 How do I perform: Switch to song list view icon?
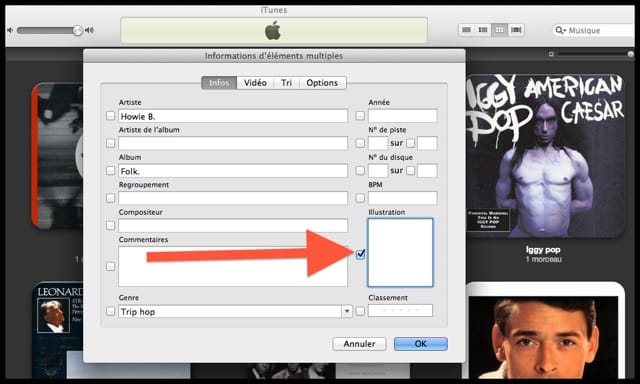pos(467,30)
